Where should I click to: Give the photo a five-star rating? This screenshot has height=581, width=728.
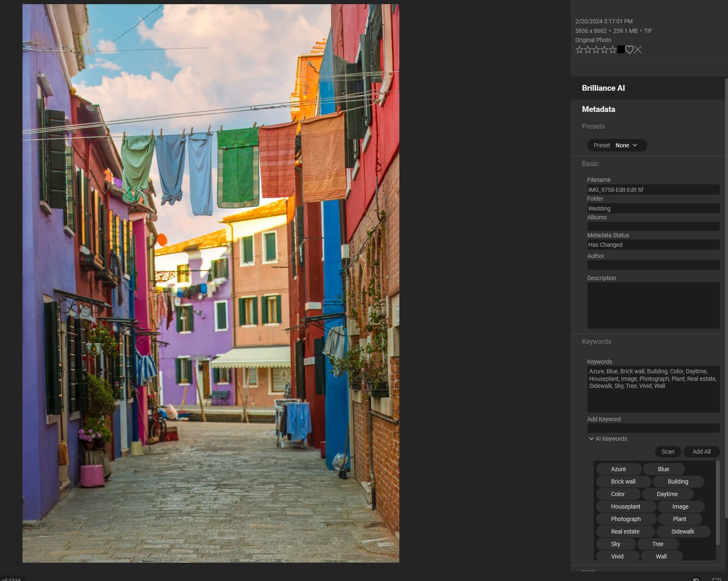613,50
